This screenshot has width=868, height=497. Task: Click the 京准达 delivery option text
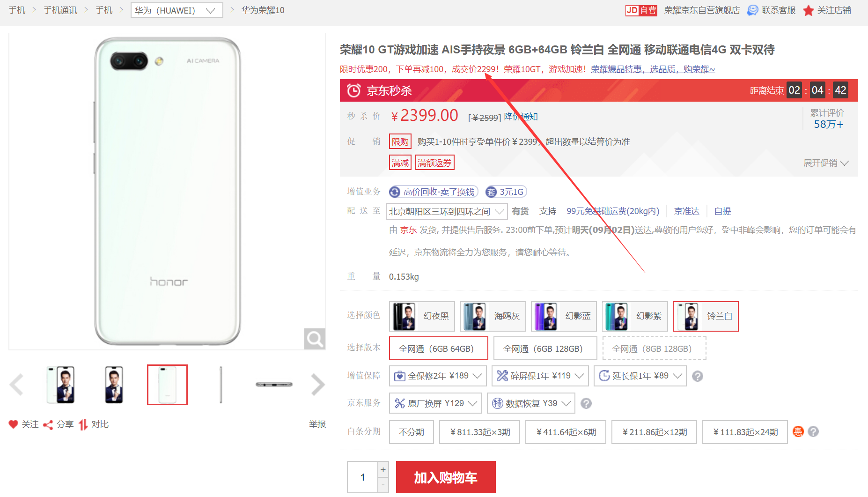click(687, 211)
